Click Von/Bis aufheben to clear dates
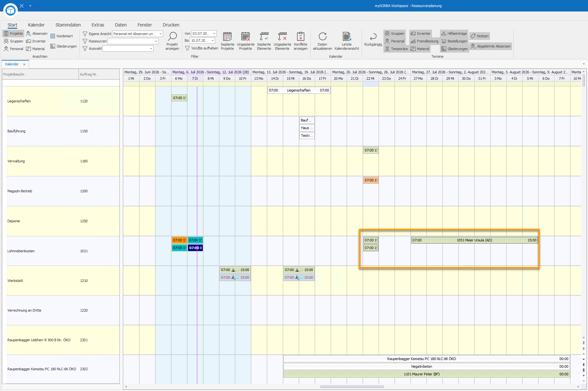 [201, 48]
